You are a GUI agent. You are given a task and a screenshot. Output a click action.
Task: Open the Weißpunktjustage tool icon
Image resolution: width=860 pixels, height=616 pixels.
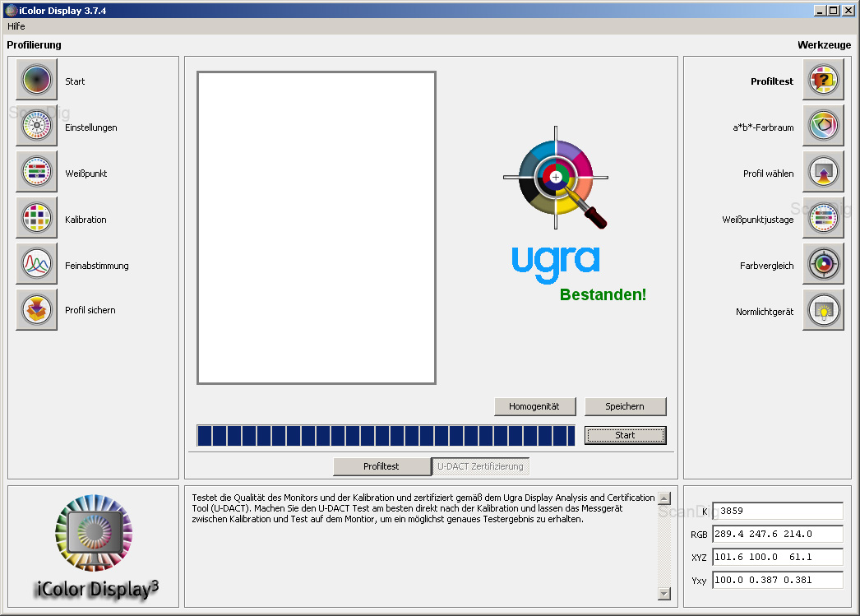[823, 218]
